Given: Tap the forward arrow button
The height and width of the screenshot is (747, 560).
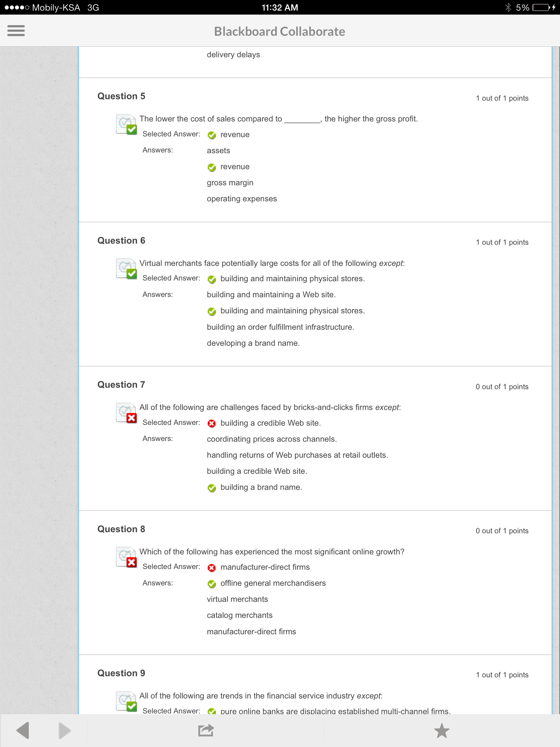Looking at the screenshot, I should [65, 731].
